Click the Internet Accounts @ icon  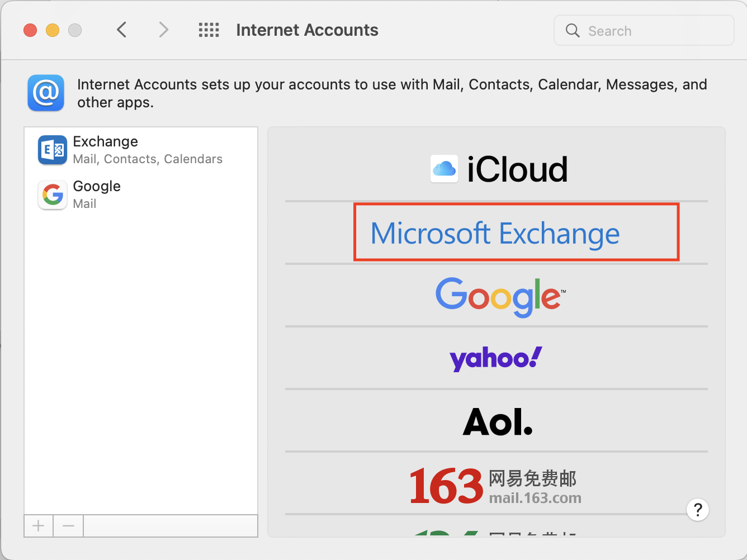(x=46, y=93)
